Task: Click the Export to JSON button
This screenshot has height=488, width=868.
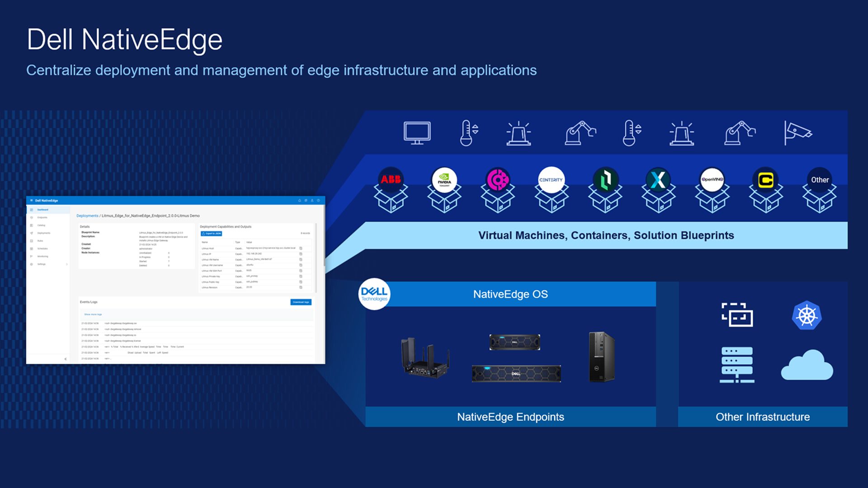Action: click(x=211, y=234)
